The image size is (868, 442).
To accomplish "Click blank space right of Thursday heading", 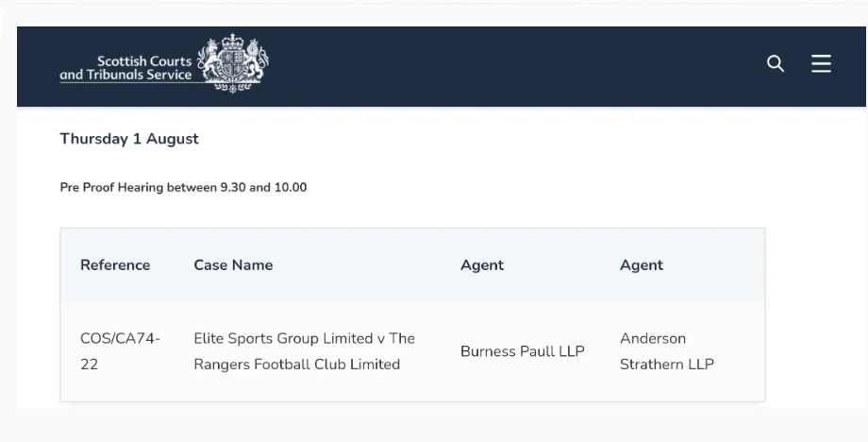I will coord(519,139).
